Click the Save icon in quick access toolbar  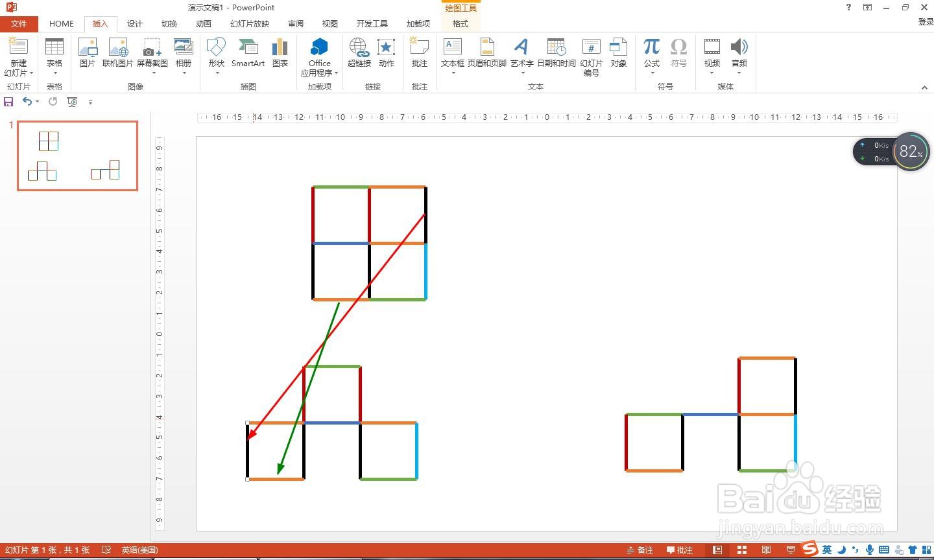[x=8, y=101]
